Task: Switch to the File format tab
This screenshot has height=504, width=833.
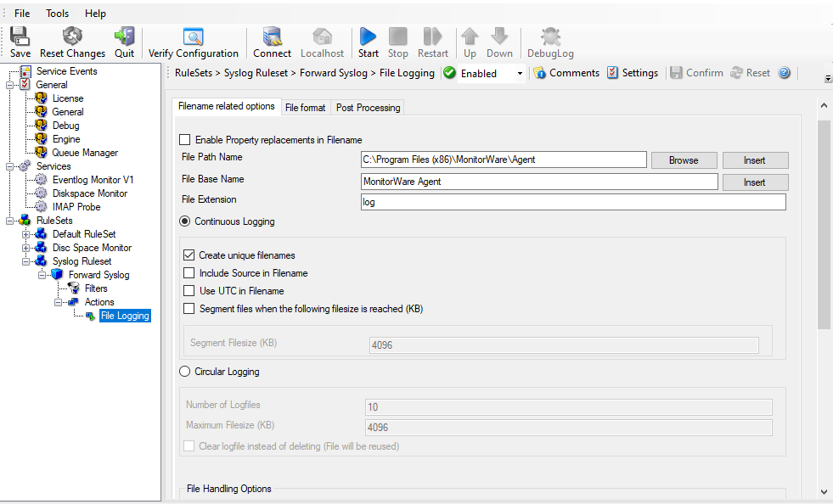Action: pyautogui.click(x=305, y=108)
